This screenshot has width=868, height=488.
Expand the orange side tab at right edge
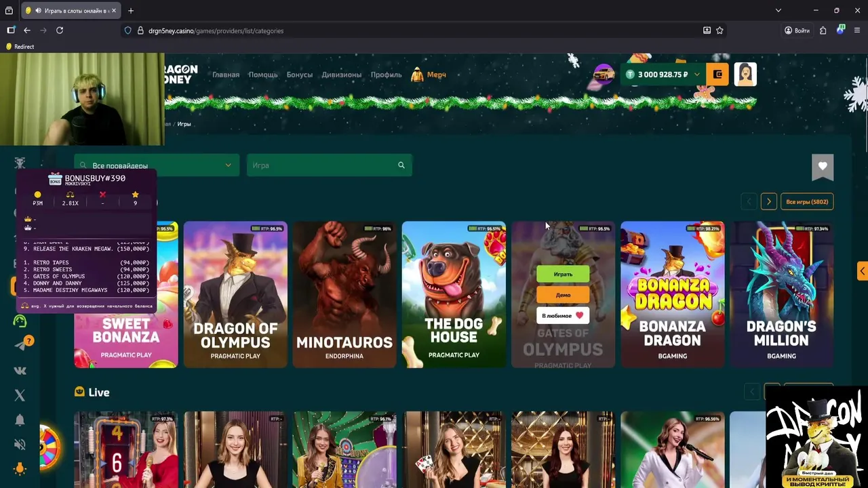click(863, 271)
